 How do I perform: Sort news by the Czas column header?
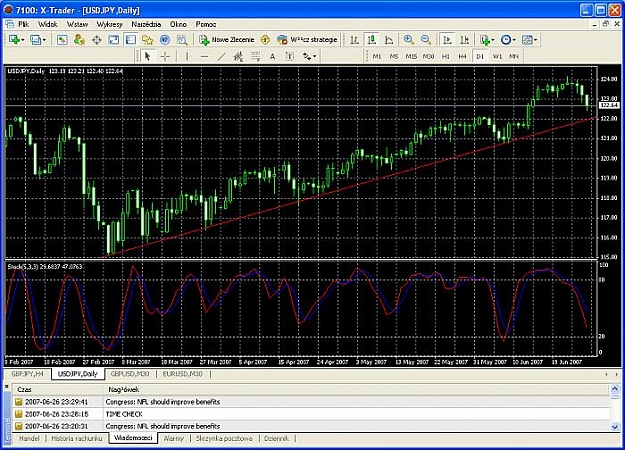(x=58, y=389)
